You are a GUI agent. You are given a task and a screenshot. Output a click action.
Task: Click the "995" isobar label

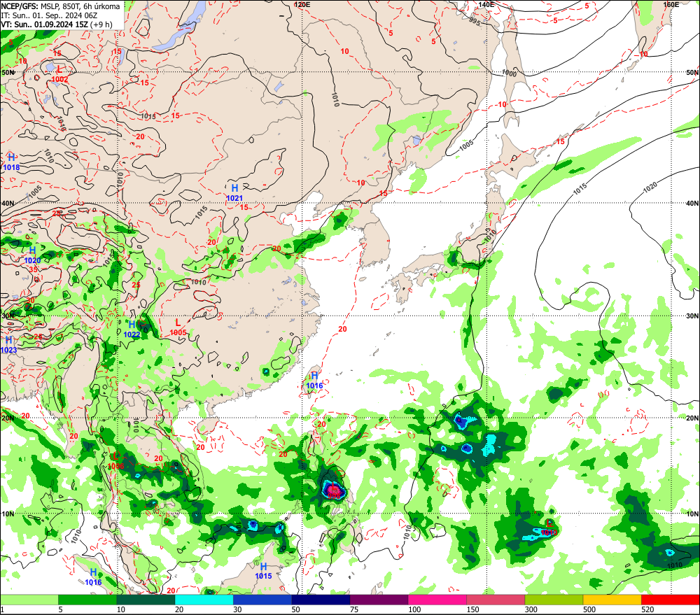(475, 22)
